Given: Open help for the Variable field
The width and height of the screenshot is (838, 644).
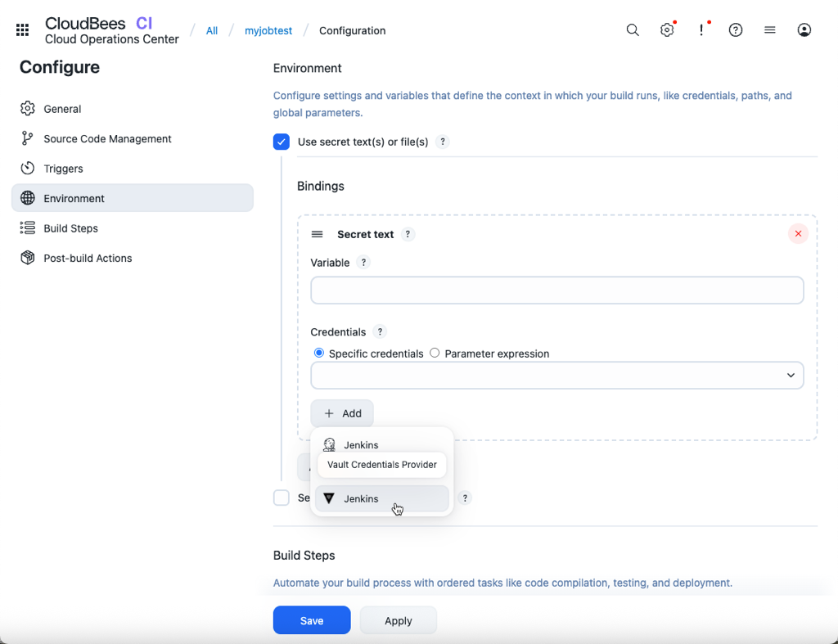Looking at the screenshot, I should pos(363,263).
